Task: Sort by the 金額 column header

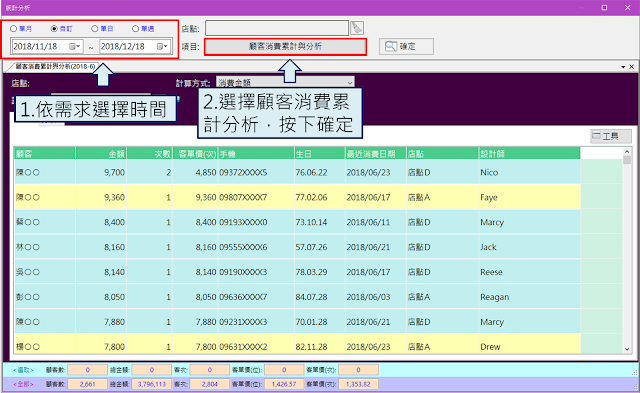Action: coord(101,154)
